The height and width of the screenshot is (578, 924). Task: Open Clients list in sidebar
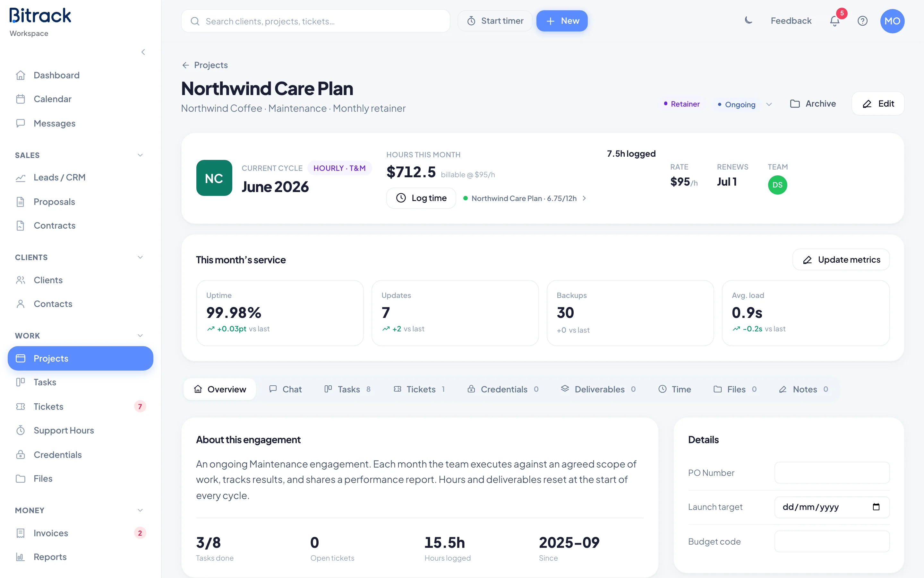[80, 280]
